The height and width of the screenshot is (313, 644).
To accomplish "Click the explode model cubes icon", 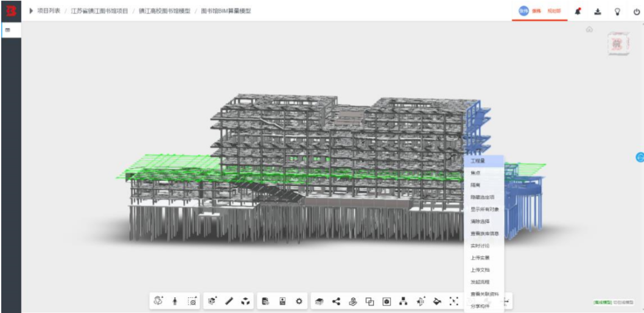I will tap(245, 301).
